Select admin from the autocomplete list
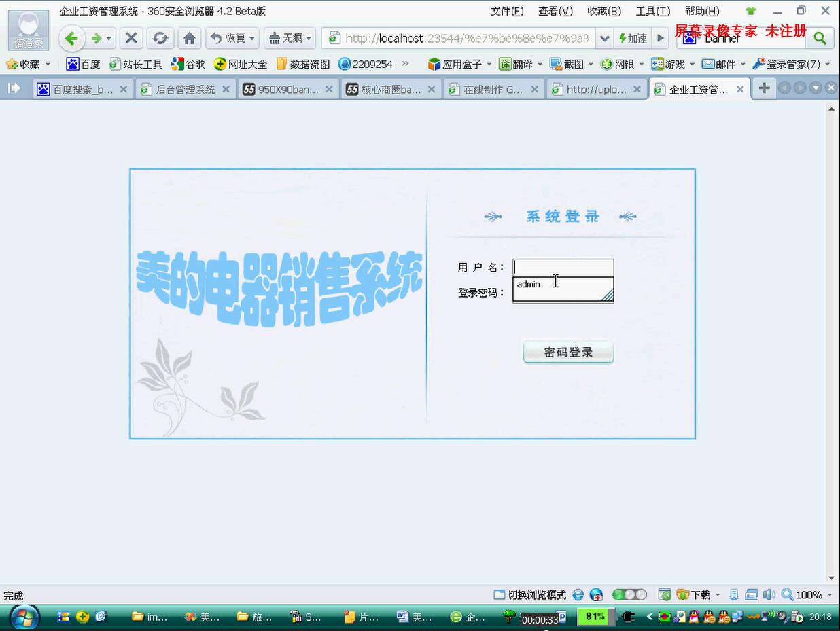 (x=563, y=285)
